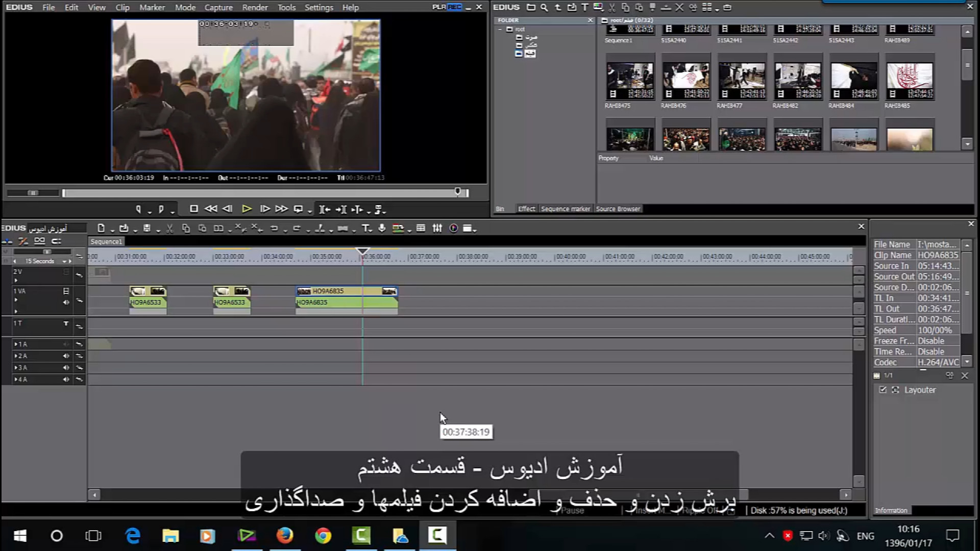Click the Cut (scissors) icon in timeline toolbar
The height and width of the screenshot is (551, 980).
click(169, 229)
